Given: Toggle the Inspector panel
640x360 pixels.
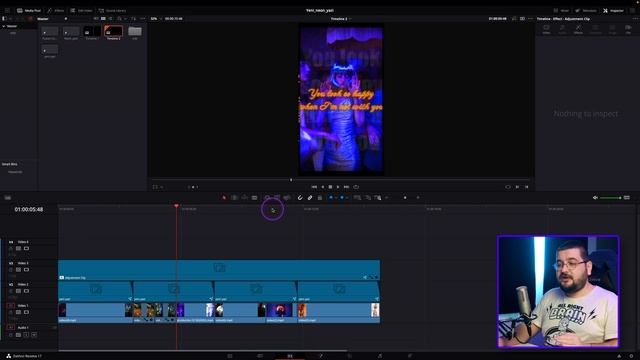Looking at the screenshot, I should point(613,10).
